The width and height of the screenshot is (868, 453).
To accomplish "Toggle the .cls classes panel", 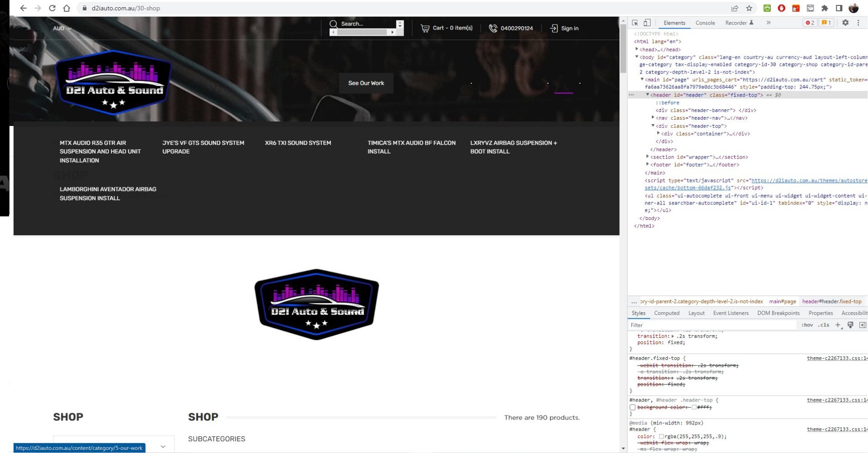I will [824, 325].
